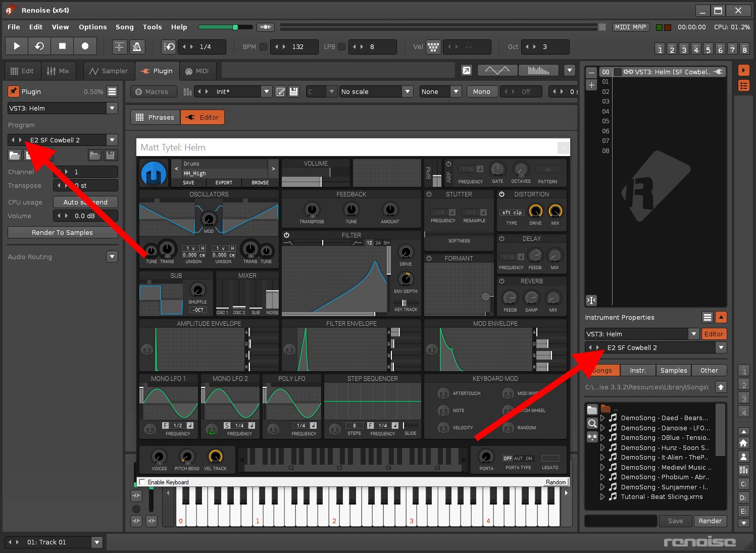Open the velocity keyboard grid icon
This screenshot has width=756, height=553.
pyautogui.click(x=433, y=46)
